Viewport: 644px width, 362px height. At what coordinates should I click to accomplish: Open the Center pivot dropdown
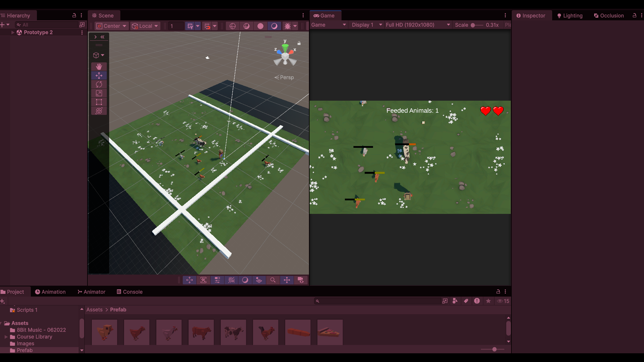(112, 26)
